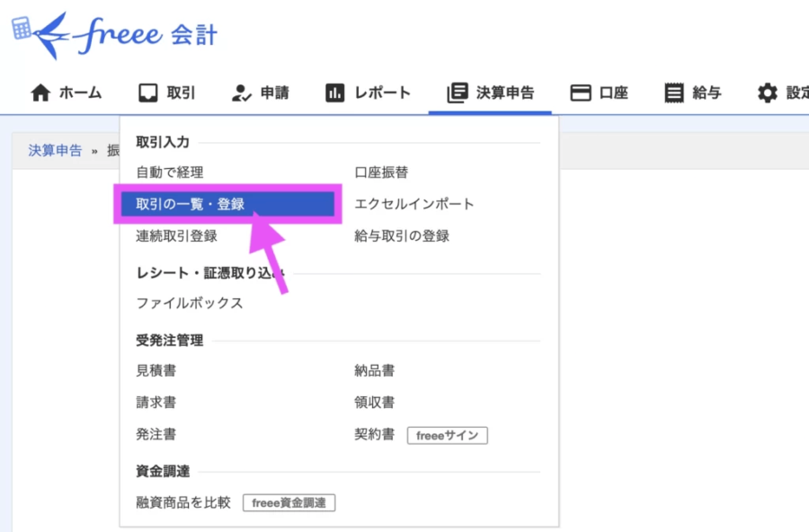Select 自動で経理 from the dropdown
Viewport: 809px width, 532px height.
coord(170,173)
